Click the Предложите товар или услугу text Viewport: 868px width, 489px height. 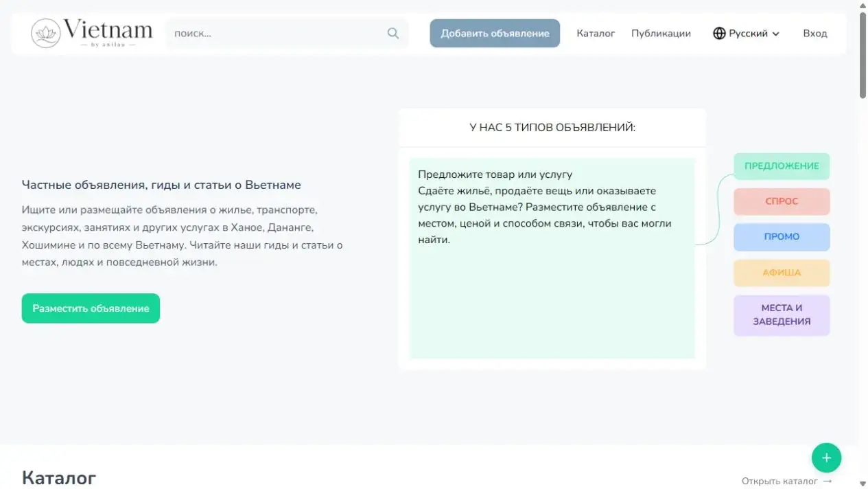(495, 174)
